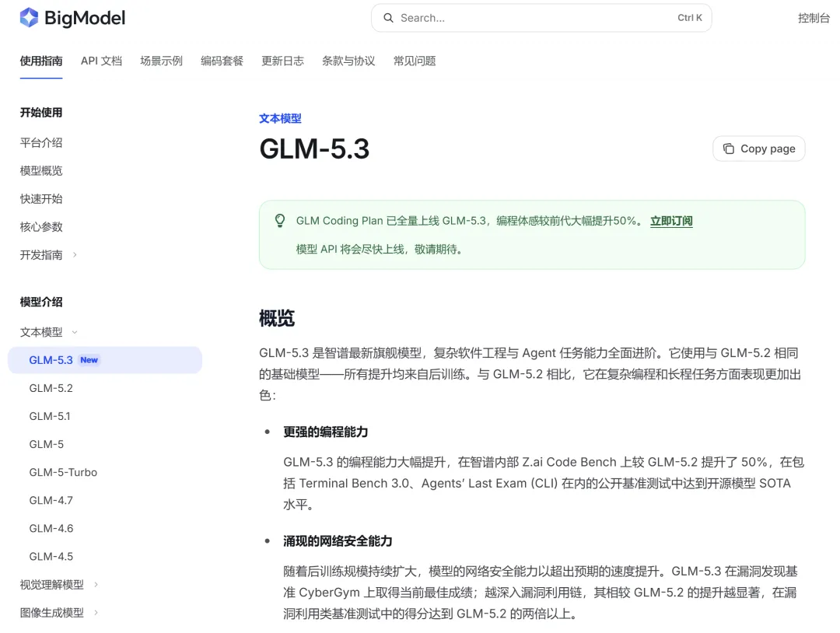The image size is (840, 633).
Task: Expand the 图像生成模型 chevron
Action: coord(96,612)
